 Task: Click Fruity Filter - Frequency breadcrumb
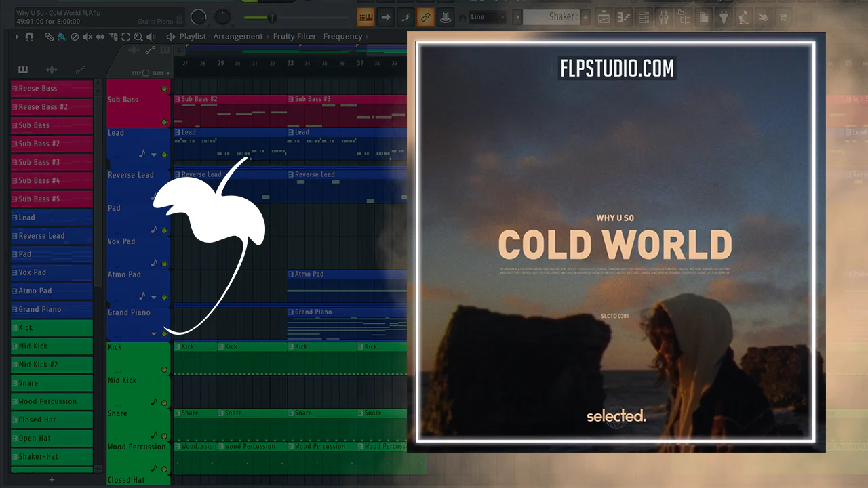click(x=318, y=37)
